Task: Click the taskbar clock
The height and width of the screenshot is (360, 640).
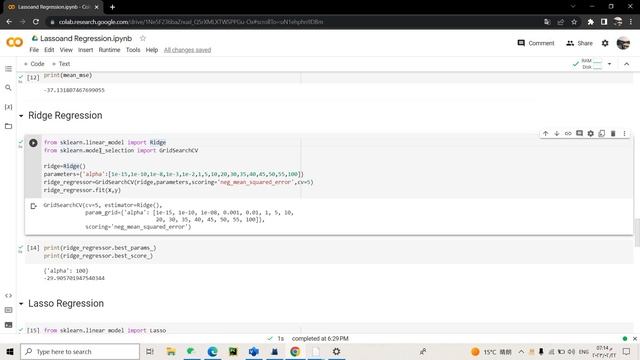Action: 603,351
